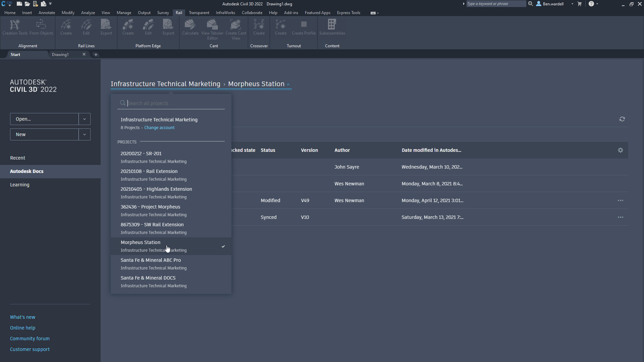Expand the quick access toolbar customize arrow

(x=50, y=4)
